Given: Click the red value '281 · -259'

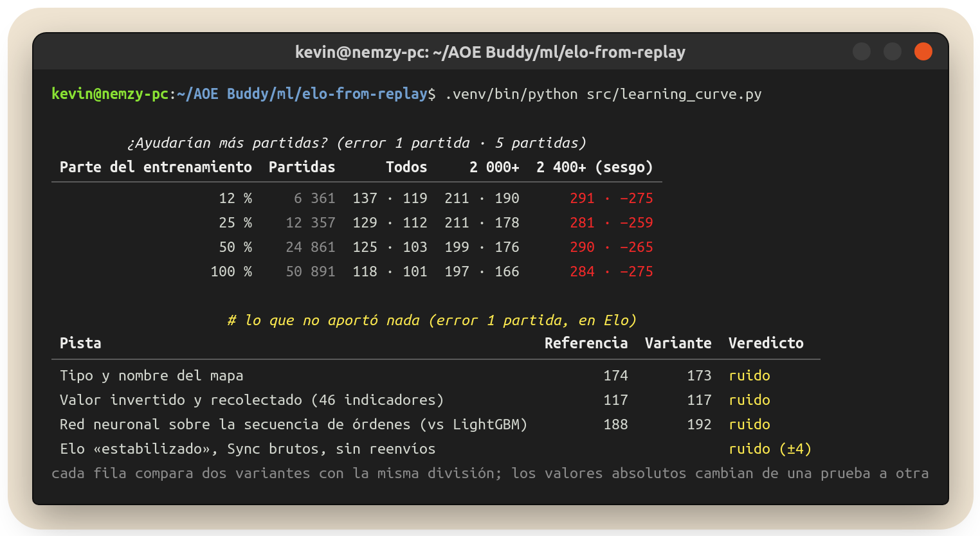Looking at the screenshot, I should pyautogui.click(x=612, y=222).
